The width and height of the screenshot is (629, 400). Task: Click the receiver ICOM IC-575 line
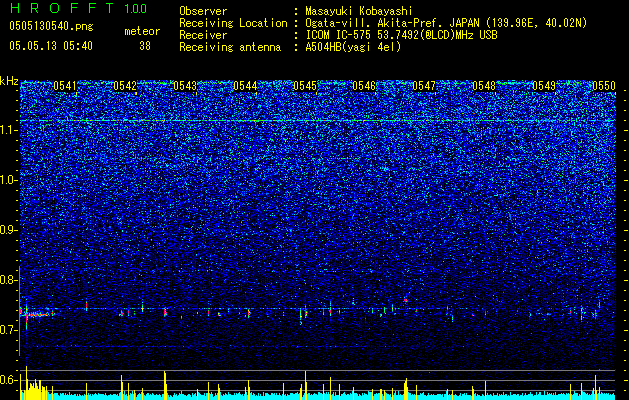tap(401, 35)
